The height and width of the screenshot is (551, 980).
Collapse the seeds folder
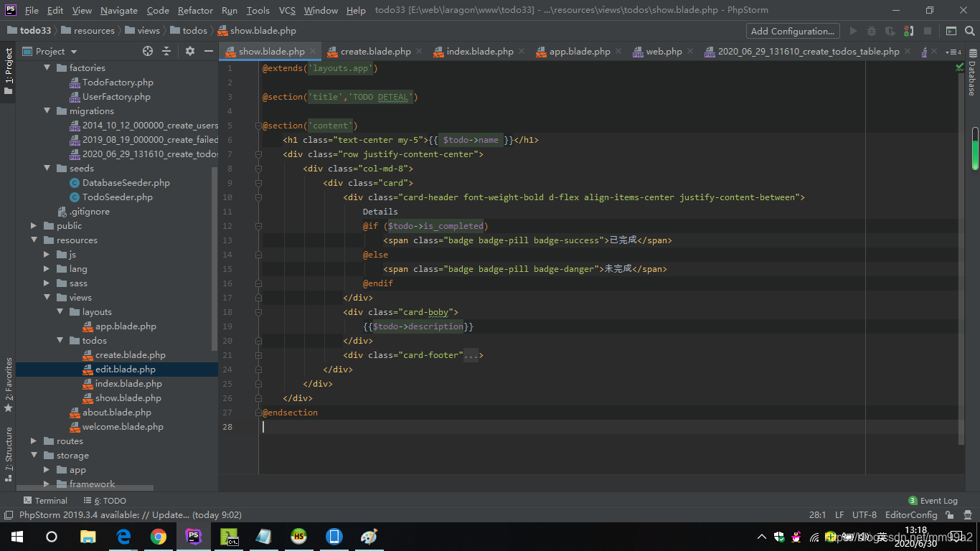(47, 169)
